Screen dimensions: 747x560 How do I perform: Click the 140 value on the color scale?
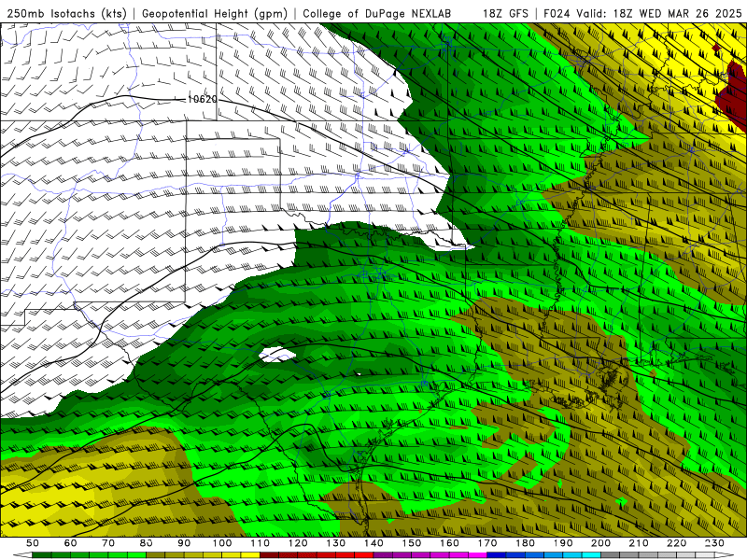point(374,543)
